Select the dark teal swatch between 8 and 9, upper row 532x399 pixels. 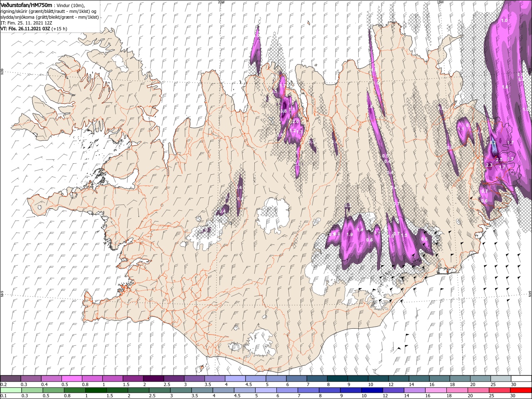tap(337, 379)
